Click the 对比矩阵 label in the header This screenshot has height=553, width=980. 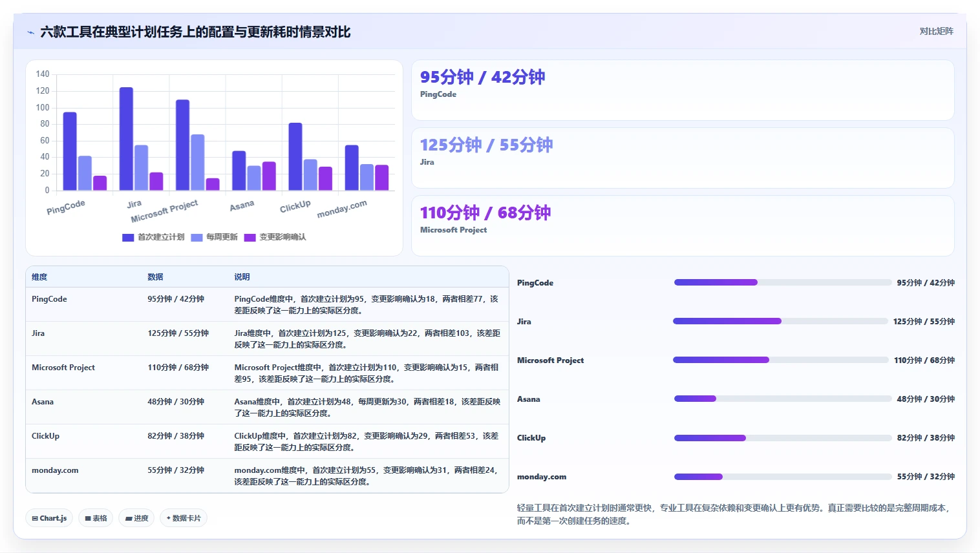936,31
